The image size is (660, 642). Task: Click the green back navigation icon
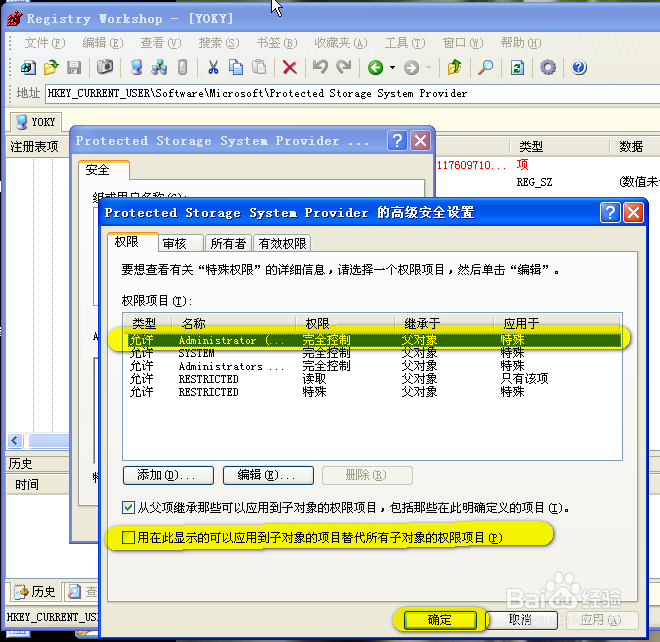pos(375,67)
